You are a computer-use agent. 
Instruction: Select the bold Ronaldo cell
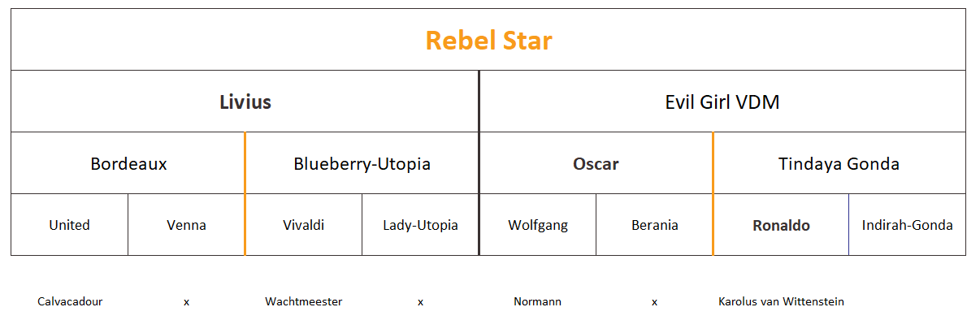(x=781, y=225)
